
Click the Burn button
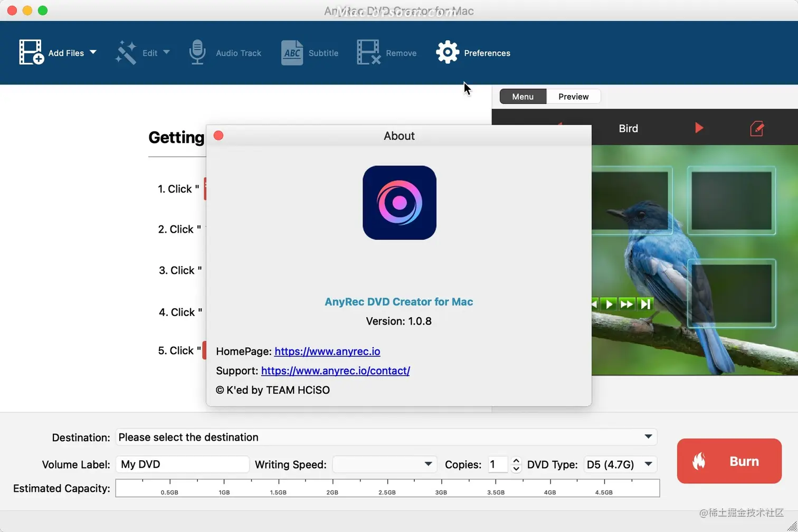coord(729,461)
